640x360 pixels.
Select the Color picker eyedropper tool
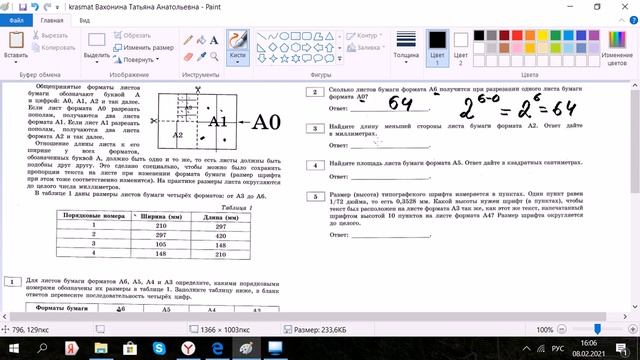pyautogui.click(x=201, y=57)
